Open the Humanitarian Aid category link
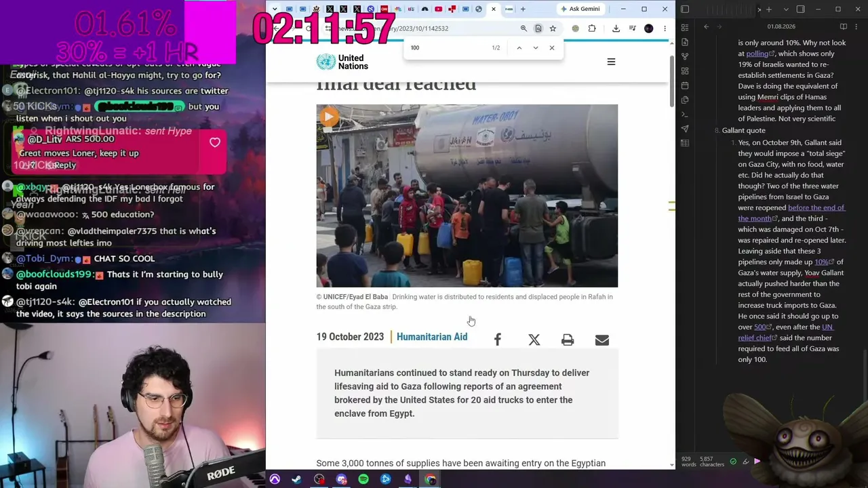 [x=432, y=337]
